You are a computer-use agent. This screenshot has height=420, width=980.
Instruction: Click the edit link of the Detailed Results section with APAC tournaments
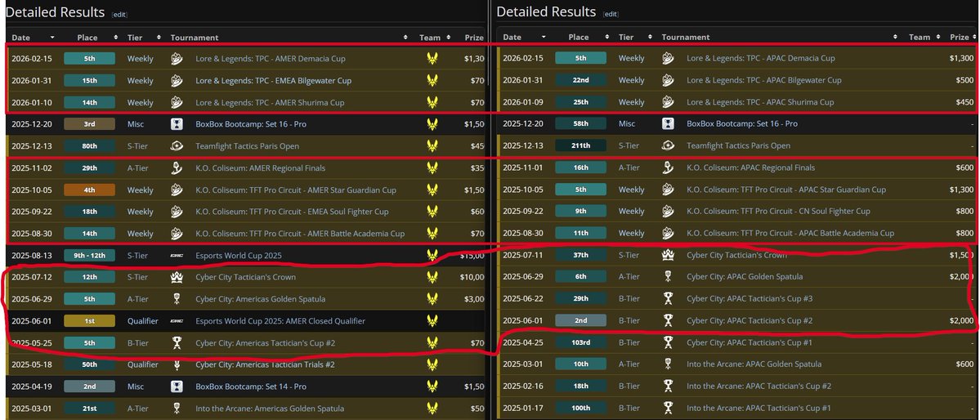click(x=611, y=14)
